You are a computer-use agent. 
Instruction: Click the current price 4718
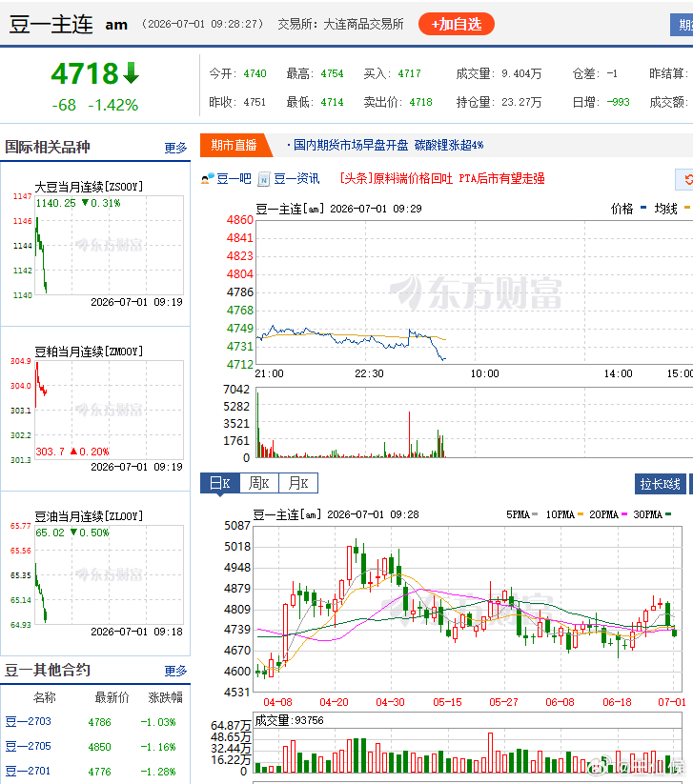(85, 74)
